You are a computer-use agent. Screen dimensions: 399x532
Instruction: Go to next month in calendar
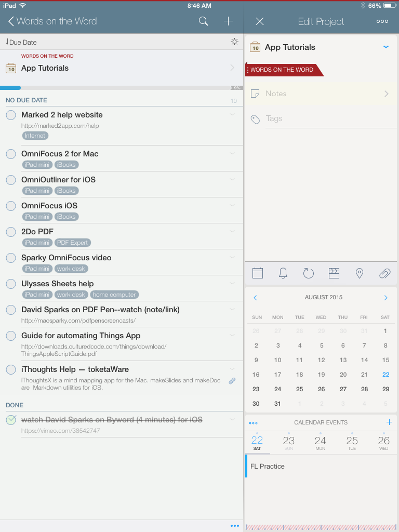click(x=385, y=298)
